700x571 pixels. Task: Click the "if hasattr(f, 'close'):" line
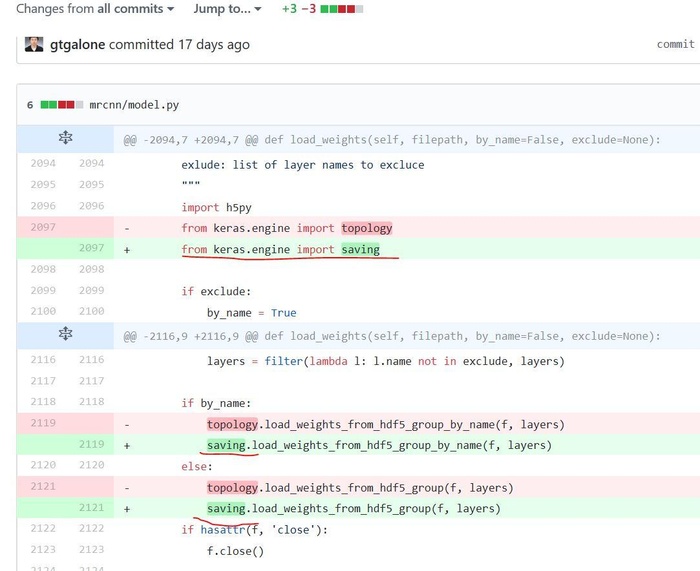(254, 530)
